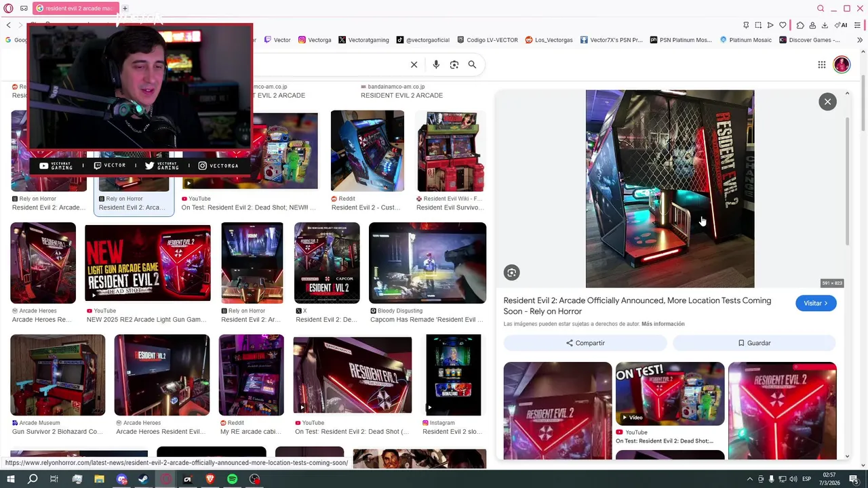Open the taskbar volume control
The height and width of the screenshot is (488, 868).
[793, 479]
